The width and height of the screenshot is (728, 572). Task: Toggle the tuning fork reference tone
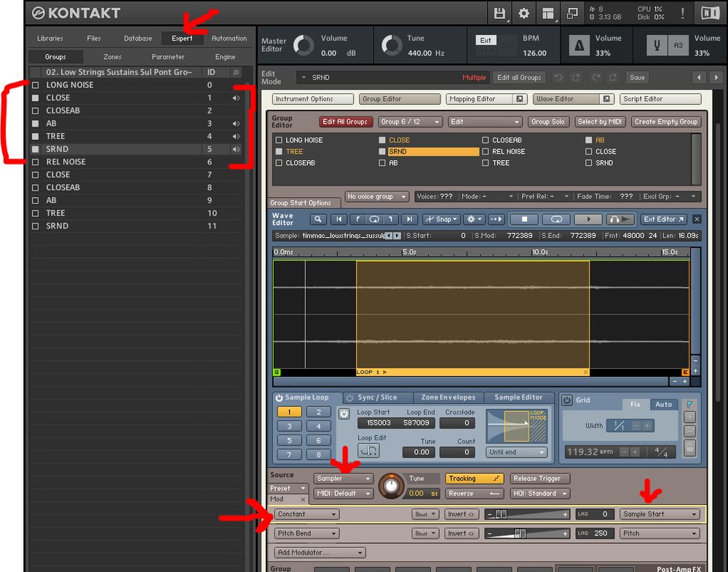[x=657, y=46]
